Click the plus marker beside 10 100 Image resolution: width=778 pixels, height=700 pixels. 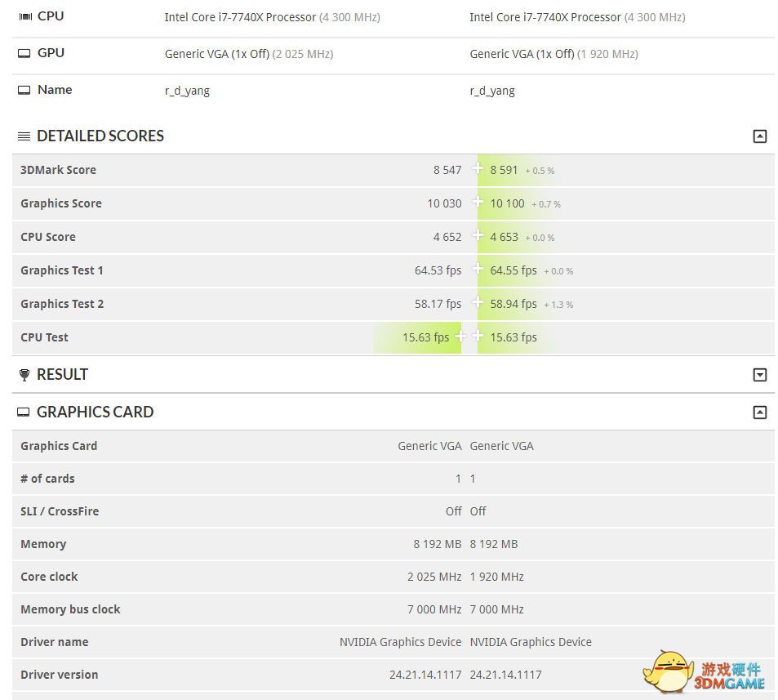coord(478,202)
